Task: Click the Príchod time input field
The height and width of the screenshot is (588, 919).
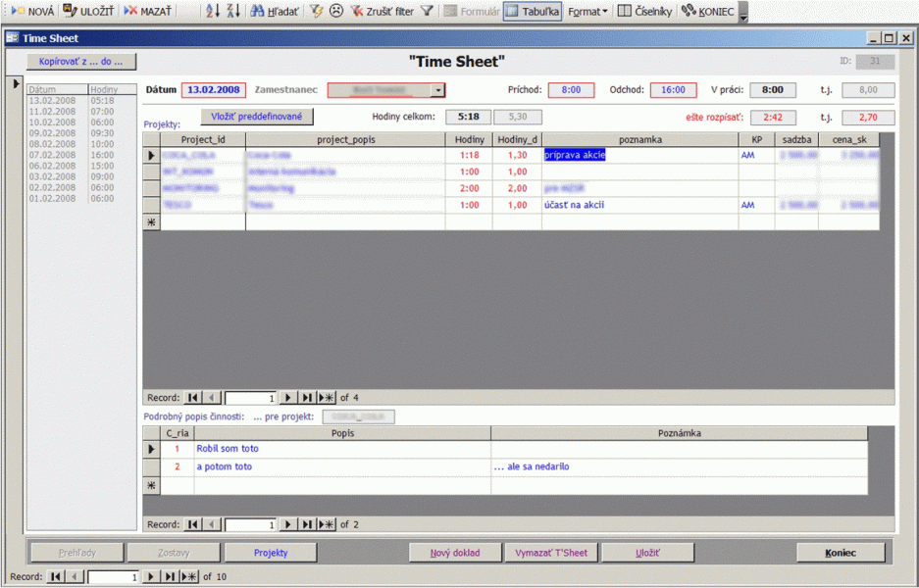Action: tap(571, 90)
